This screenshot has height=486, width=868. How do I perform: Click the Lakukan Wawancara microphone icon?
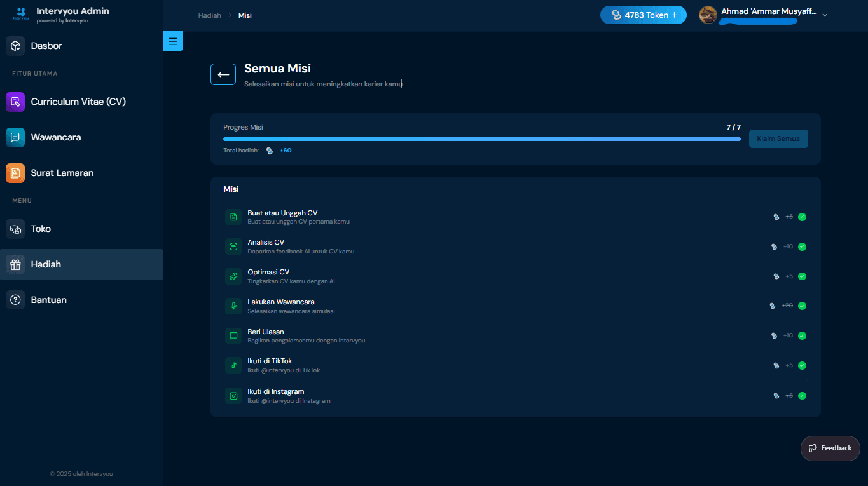coord(233,306)
